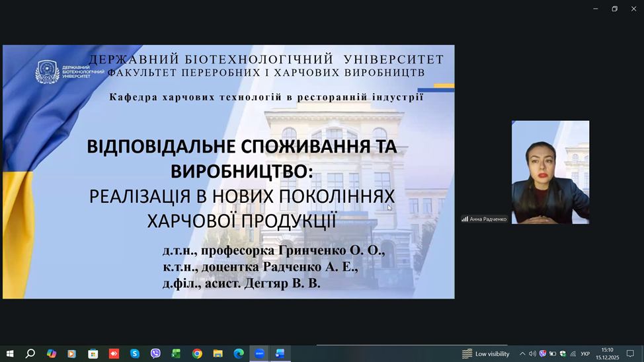Open the clock showing 15:10 date

(606, 353)
